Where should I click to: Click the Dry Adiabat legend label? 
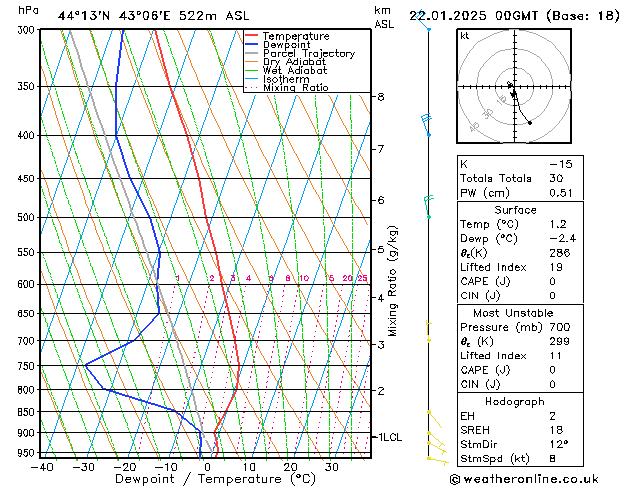[x=294, y=62]
